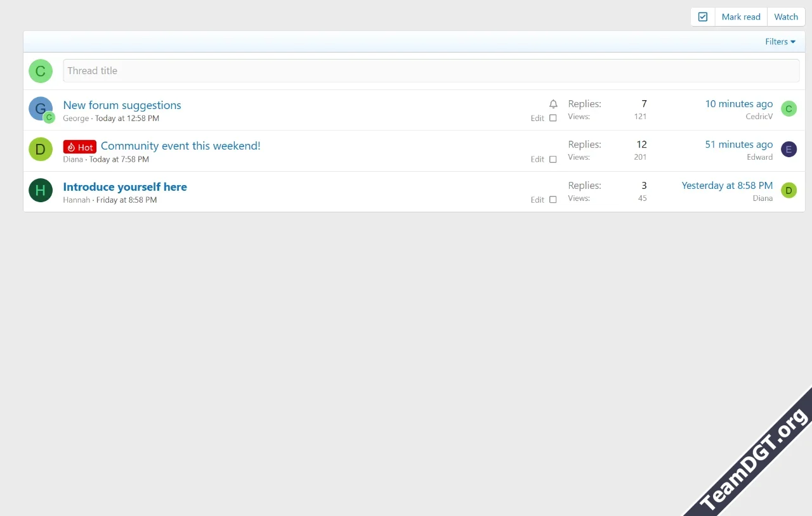Click the bell icon on New forum suggestions
The width and height of the screenshot is (812, 516).
tap(553, 104)
